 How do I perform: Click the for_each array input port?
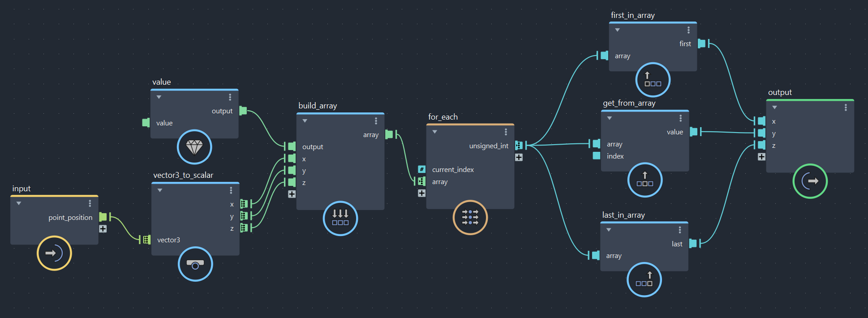422,181
